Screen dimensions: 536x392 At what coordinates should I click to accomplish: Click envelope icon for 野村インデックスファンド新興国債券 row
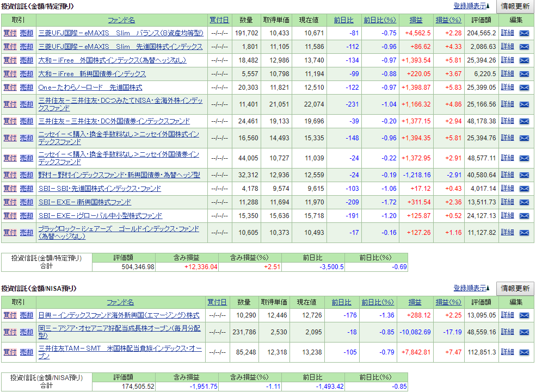click(524, 175)
